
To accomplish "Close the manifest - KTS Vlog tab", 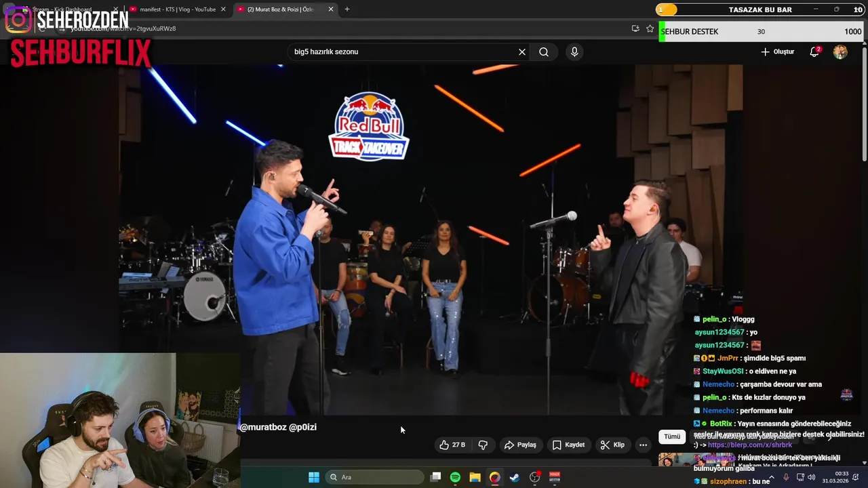I will 223,9.
